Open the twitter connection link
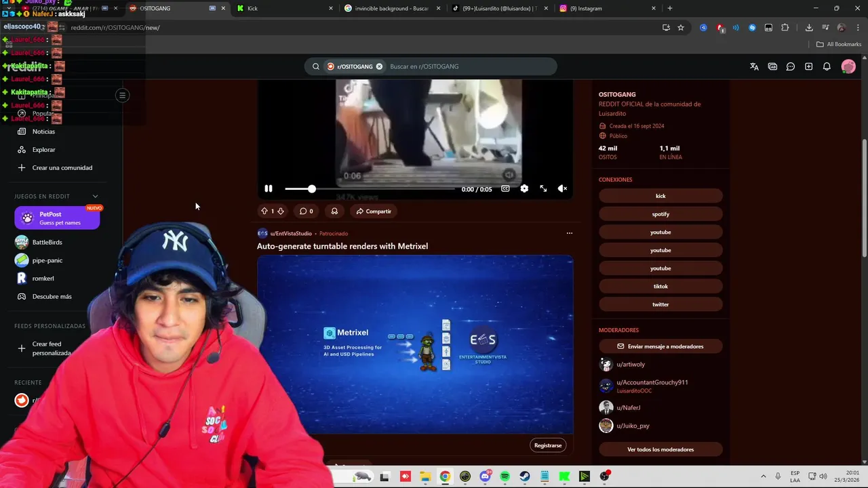This screenshot has width=868, height=488. click(x=660, y=304)
